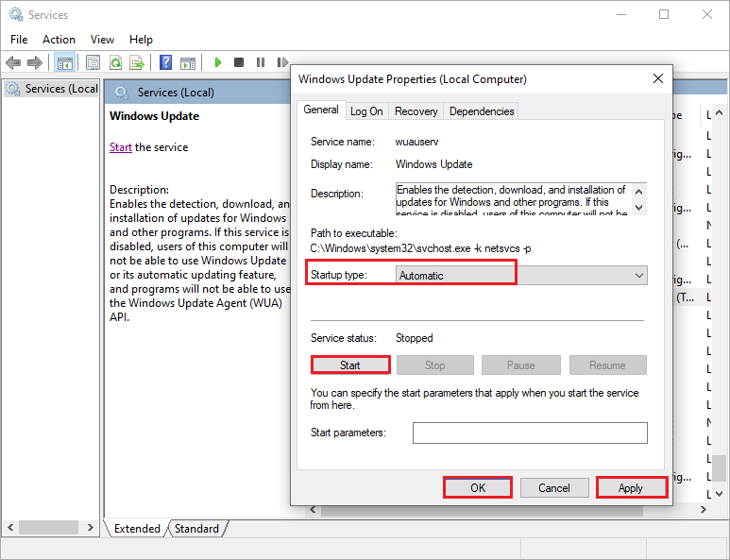Click the Restart Service toolbar icon
This screenshot has height=560, width=730.
pyautogui.click(x=282, y=62)
